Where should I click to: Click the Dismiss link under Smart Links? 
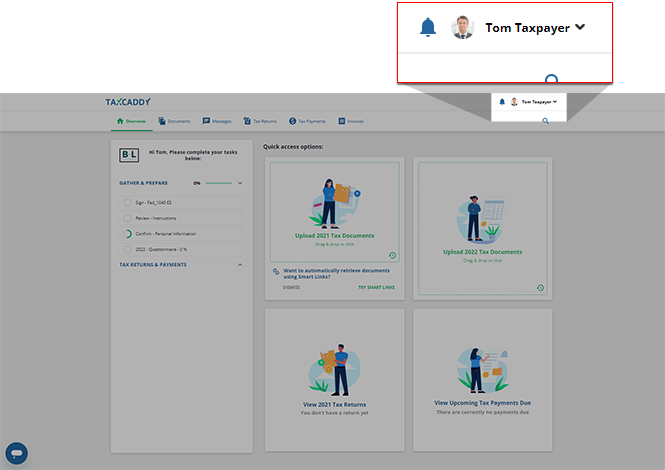(x=291, y=288)
